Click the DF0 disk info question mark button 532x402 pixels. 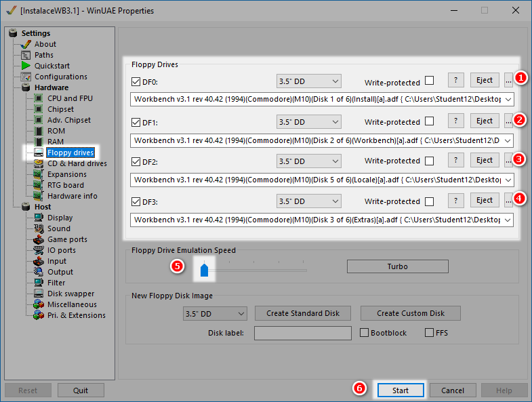point(455,80)
